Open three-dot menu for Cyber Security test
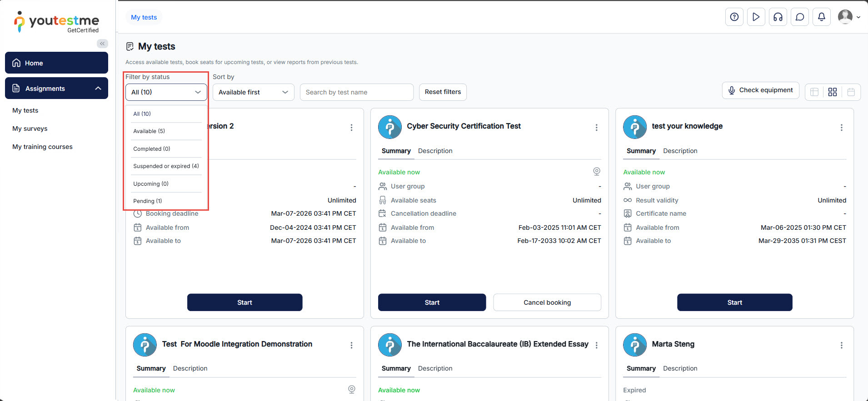The image size is (868, 401). click(596, 128)
